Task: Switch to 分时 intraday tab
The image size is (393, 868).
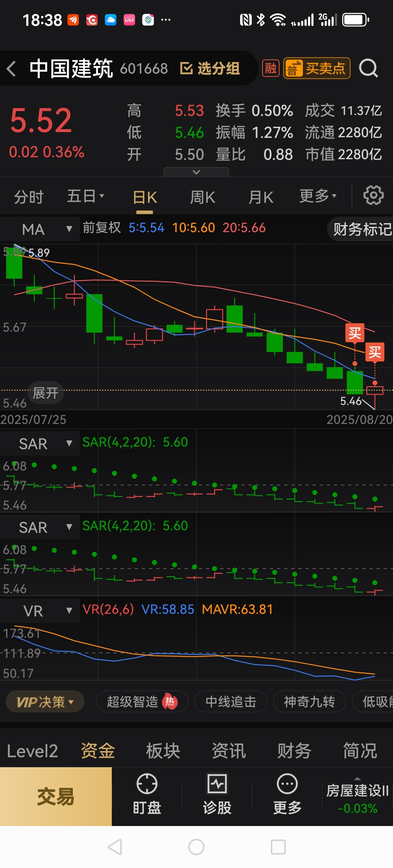Action: coord(29,197)
